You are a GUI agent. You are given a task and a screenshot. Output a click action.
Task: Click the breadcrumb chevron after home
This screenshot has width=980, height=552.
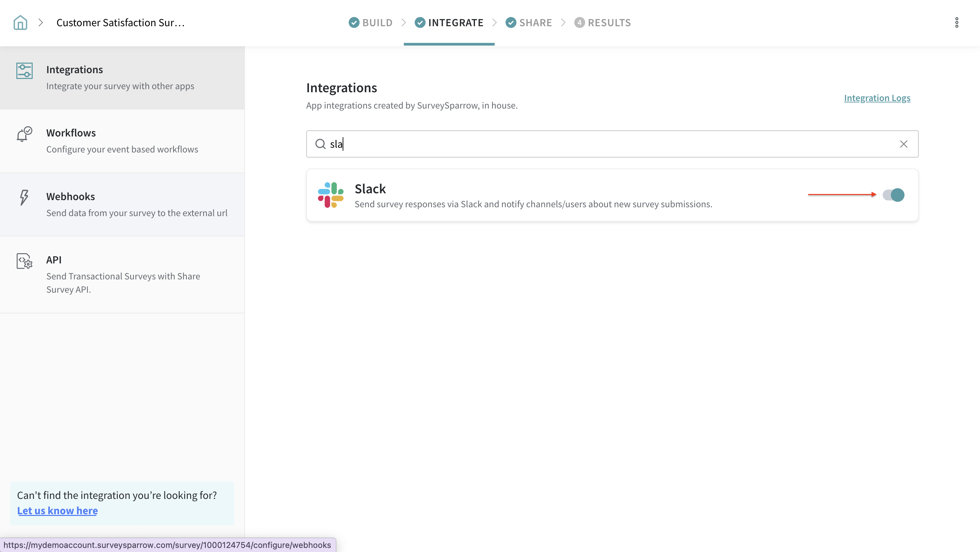(41, 22)
